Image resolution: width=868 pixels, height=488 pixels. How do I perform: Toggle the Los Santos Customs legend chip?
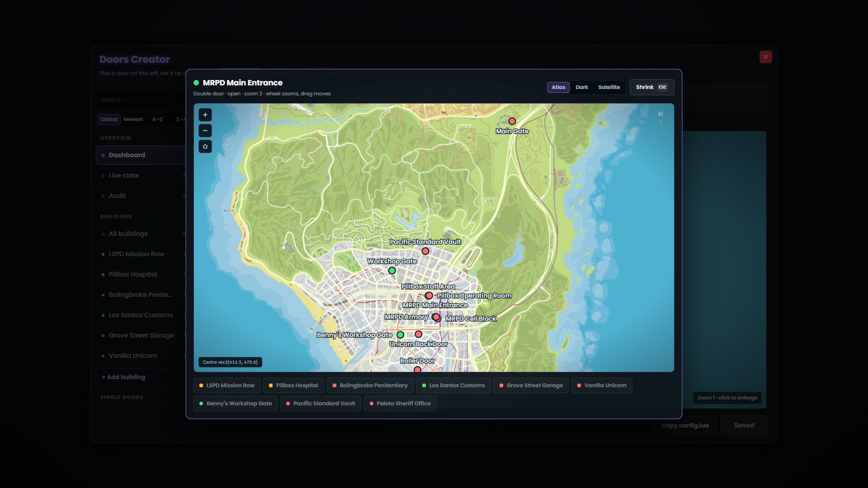[453, 385]
